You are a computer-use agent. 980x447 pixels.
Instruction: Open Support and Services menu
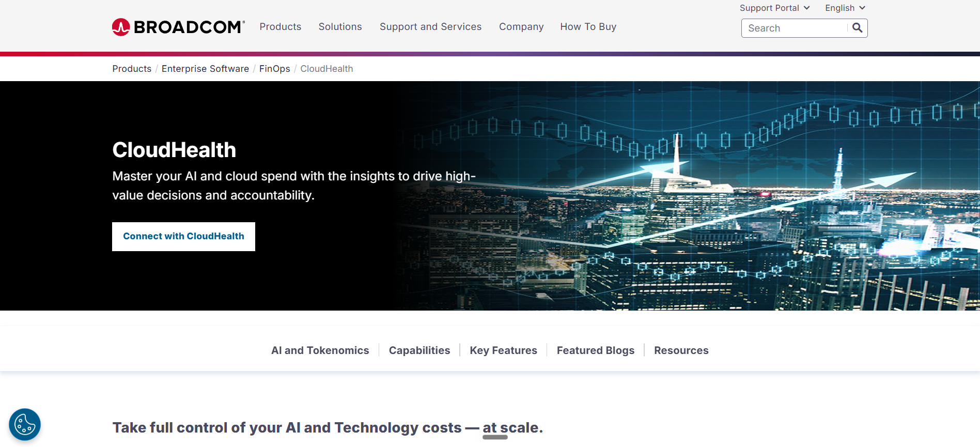pos(430,26)
